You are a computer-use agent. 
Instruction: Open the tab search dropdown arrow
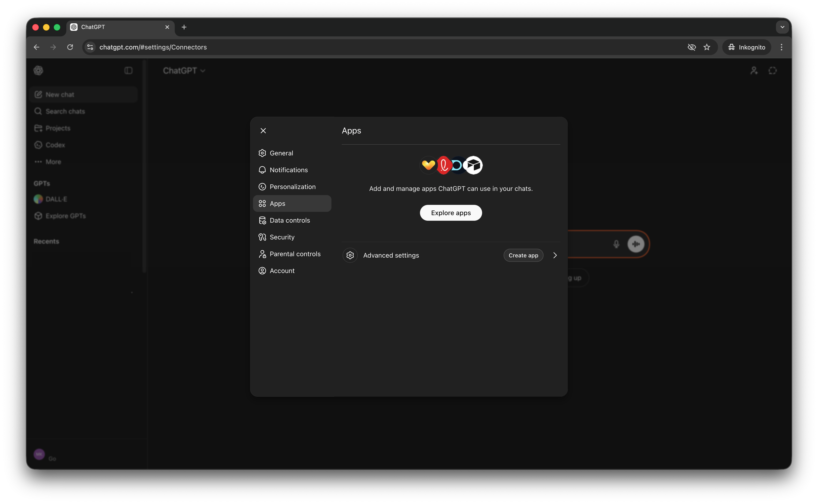782,27
